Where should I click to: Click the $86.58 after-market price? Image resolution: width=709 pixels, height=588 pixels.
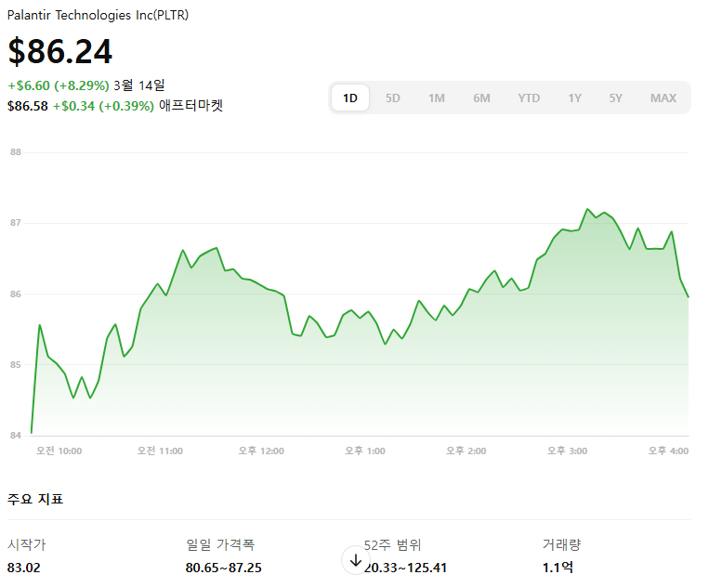pos(28,106)
